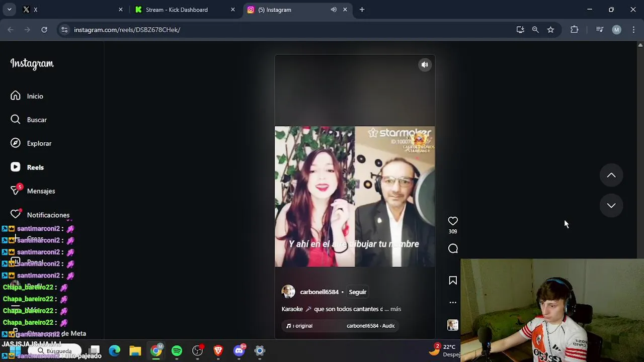This screenshot has width=644, height=362.
Task: Open Mensajes with 5 unread
Action: point(33,191)
